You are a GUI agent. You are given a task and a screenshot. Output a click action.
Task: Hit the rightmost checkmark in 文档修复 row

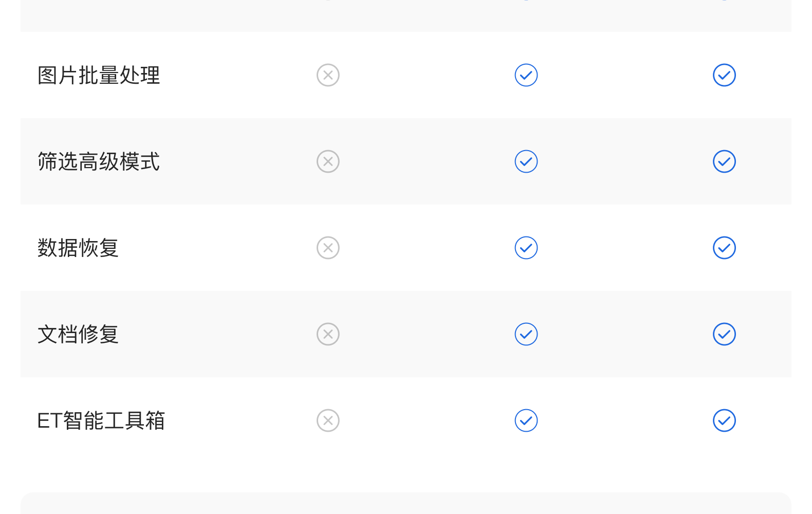pyautogui.click(x=724, y=334)
